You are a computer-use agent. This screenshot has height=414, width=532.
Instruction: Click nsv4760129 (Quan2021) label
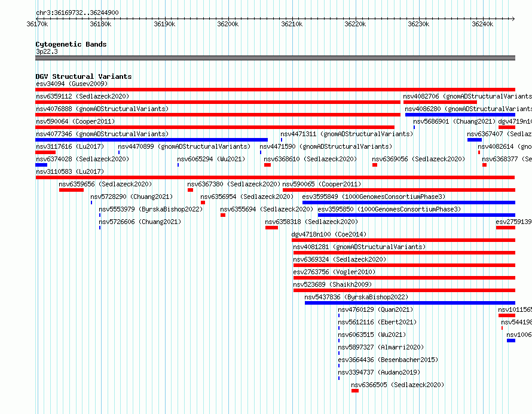click(x=375, y=309)
